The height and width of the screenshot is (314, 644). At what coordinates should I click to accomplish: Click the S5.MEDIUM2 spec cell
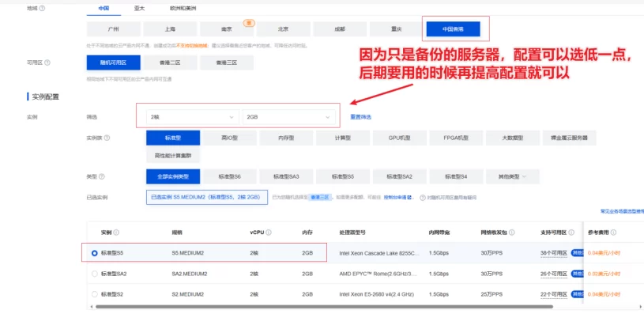point(188,253)
